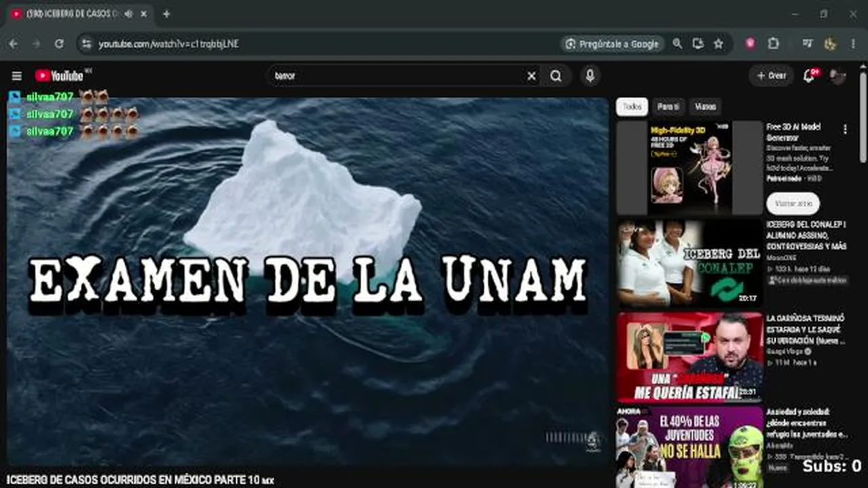The image size is (868, 488).
Task: Select the Vistos filter chip
Action: tap(705, 106)
